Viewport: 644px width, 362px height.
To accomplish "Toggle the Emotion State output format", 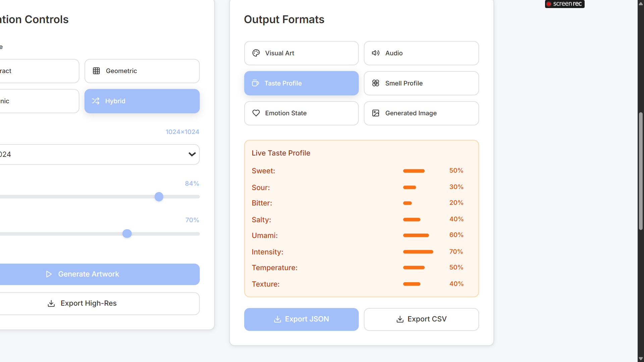I will [301, 113].
